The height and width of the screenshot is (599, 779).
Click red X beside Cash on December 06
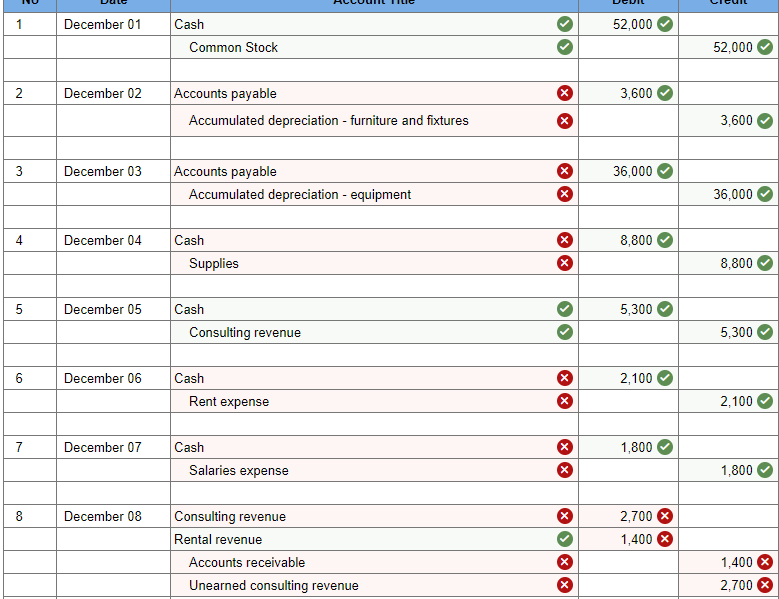(x=564, y=378)
